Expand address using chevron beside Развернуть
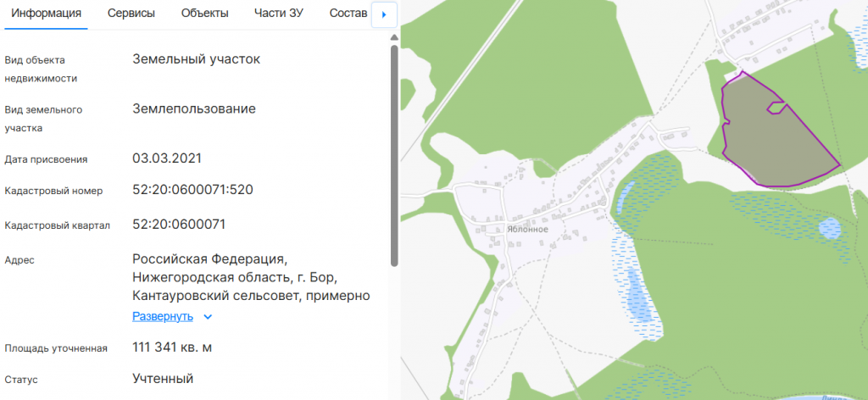Screen dimensions: 868x400 [208, 317]
